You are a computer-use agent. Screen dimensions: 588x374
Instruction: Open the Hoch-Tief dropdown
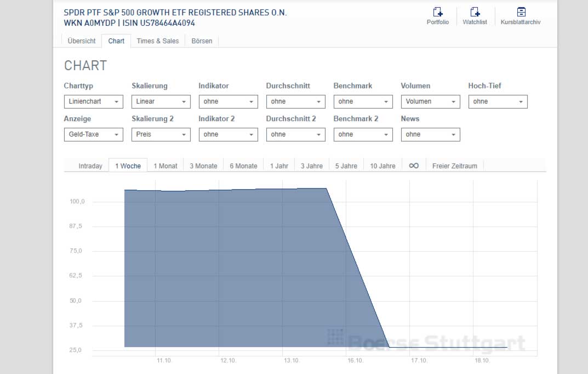498,101
